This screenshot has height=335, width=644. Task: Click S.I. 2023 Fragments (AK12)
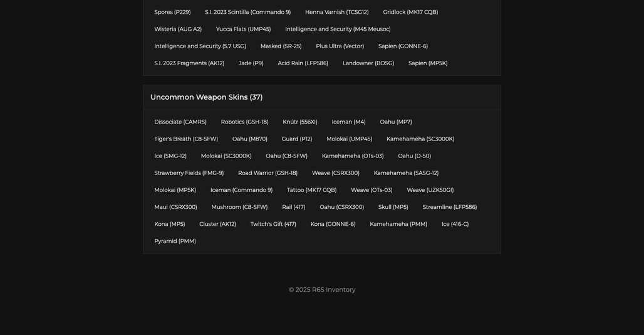pos(189,63)
